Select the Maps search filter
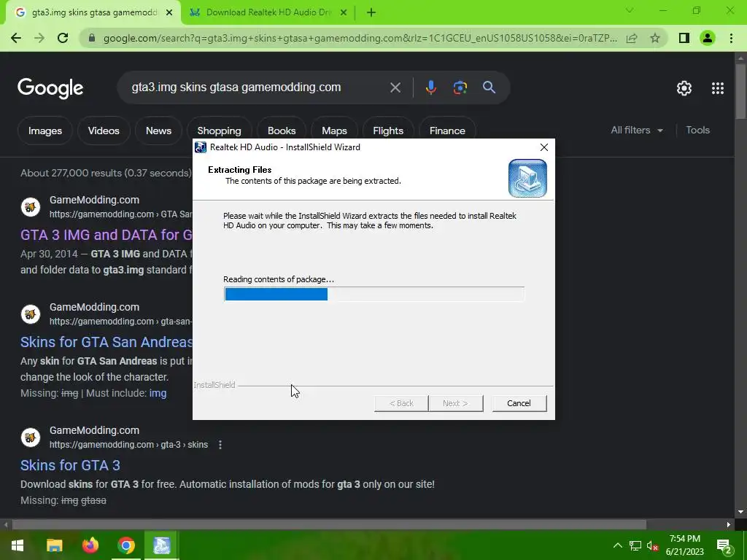The width and height of the screenshot is (747, 560). click(334, 131)
